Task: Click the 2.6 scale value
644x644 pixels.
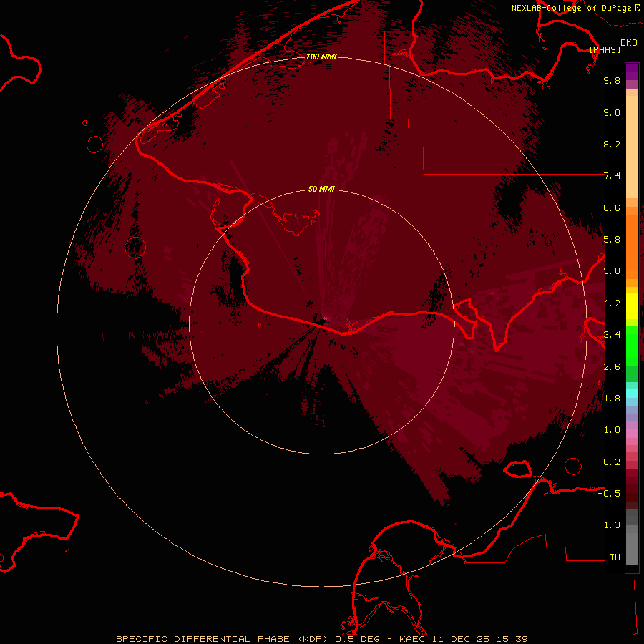Action: click(612, 367)
